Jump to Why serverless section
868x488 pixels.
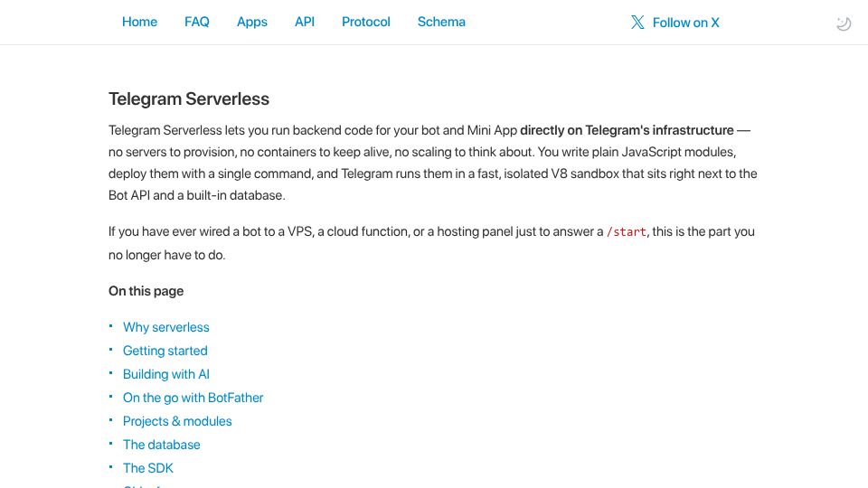point(166,327)
